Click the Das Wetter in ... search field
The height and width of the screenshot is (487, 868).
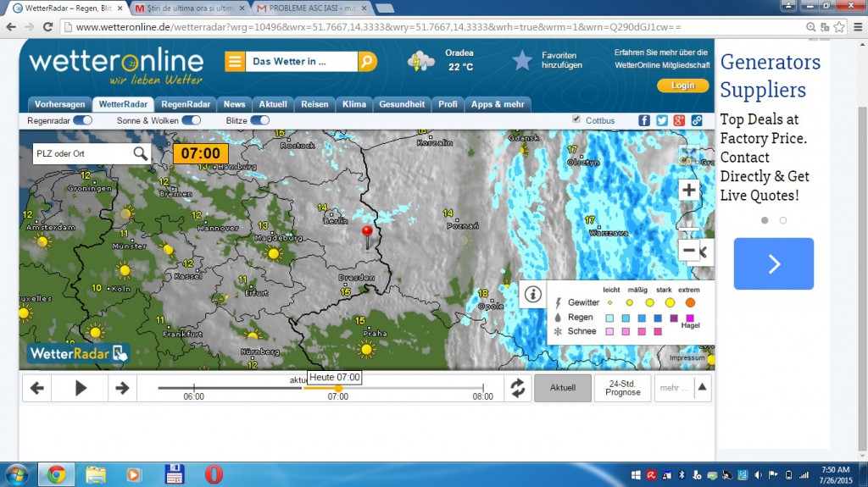tap(302, 62)
